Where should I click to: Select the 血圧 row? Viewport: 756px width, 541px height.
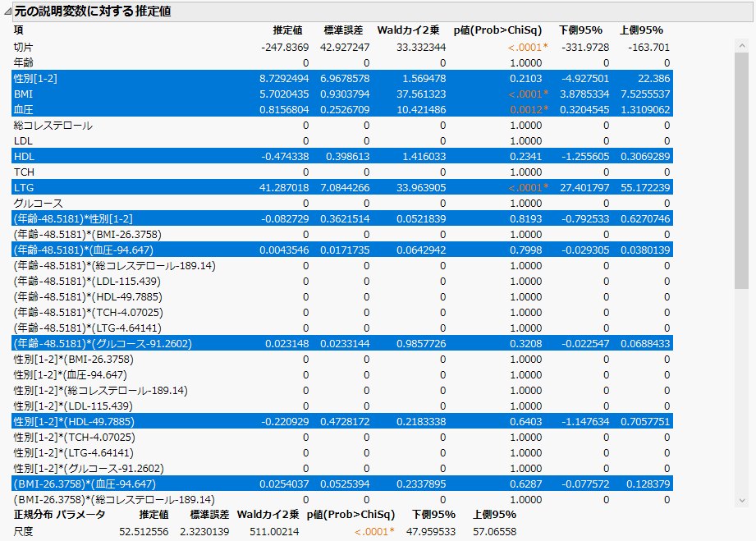[x=342, y=109]
